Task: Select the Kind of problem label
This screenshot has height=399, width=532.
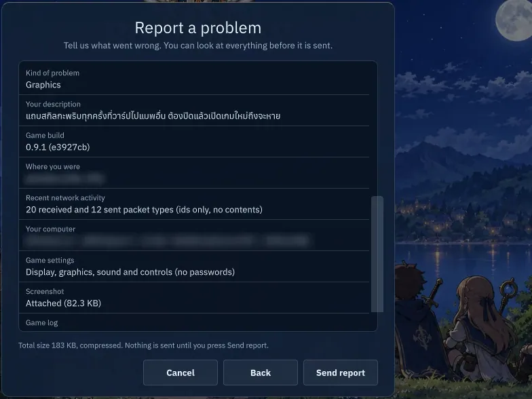Action: (53, 73)
